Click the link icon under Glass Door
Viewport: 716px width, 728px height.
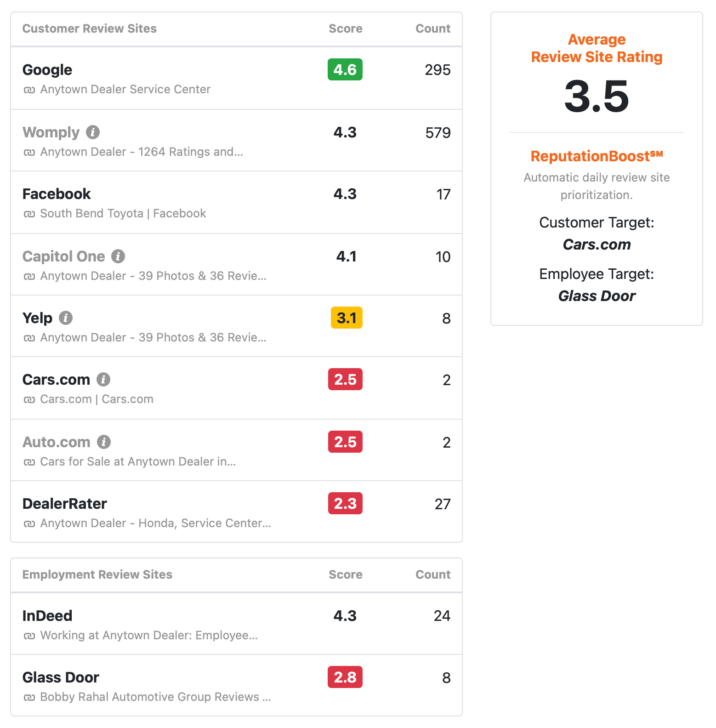29,698
